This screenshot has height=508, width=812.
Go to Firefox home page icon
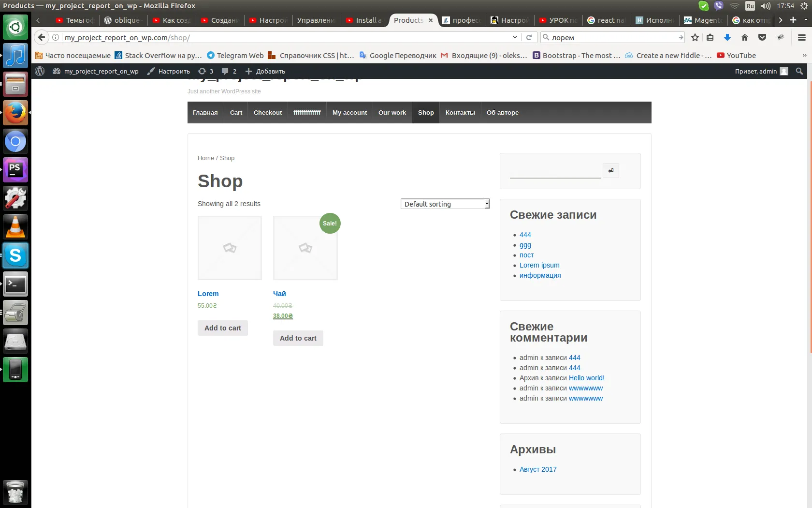[745, 37]
